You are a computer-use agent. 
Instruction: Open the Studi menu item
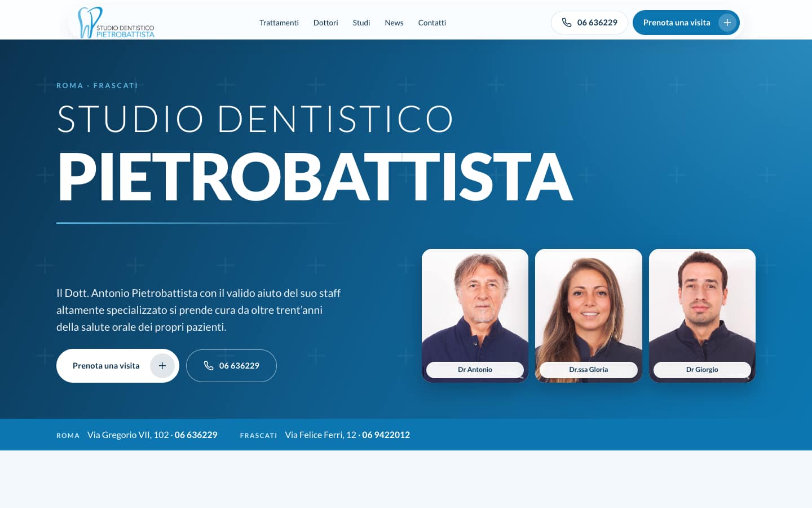[x=361, y=23]
